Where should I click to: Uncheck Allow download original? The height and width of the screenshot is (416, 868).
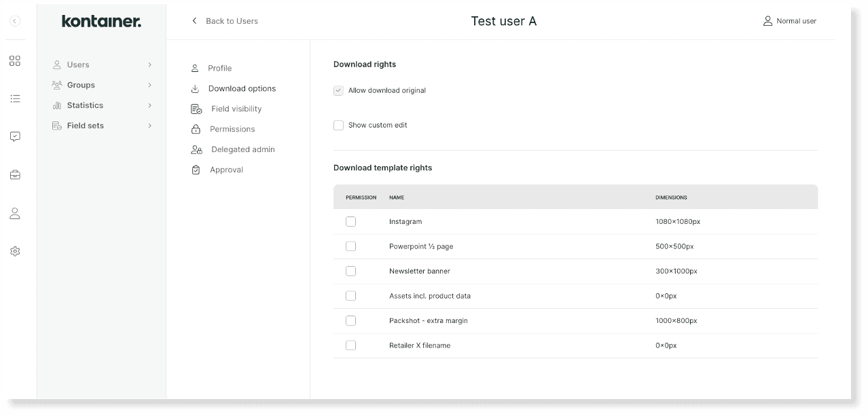pyautogui.click(x=338, y=90)
